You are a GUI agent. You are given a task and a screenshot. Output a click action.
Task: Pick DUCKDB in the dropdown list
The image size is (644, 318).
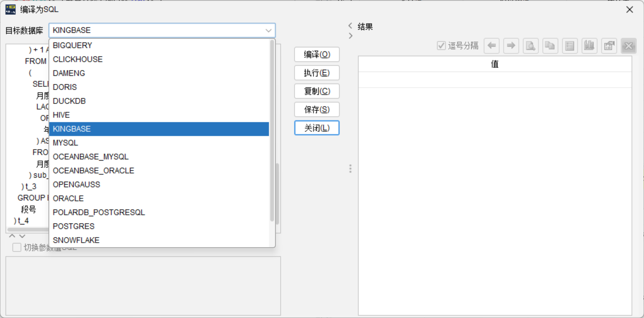point(159,101)
